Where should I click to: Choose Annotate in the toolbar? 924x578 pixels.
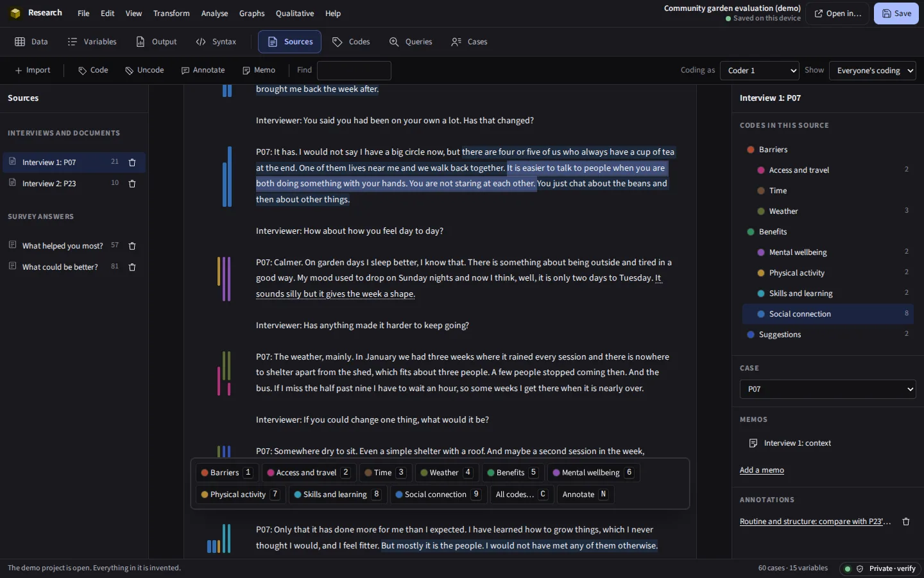203,70
